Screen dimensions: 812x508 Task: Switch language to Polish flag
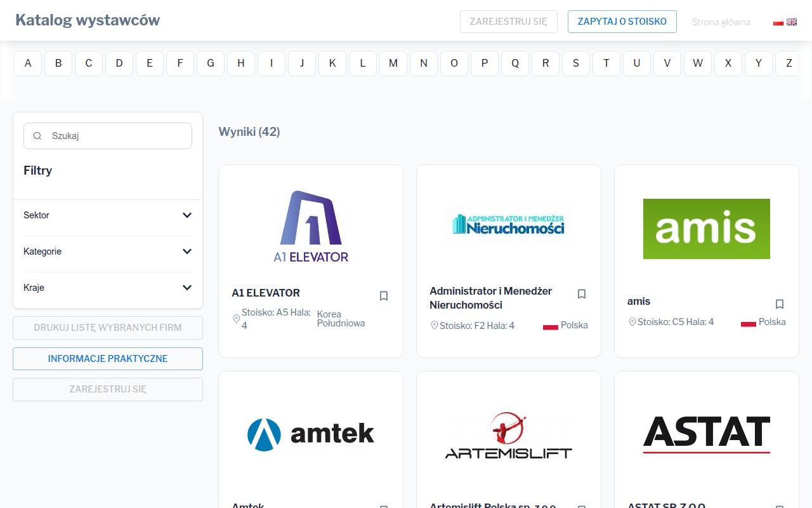(x=778, y=22)
